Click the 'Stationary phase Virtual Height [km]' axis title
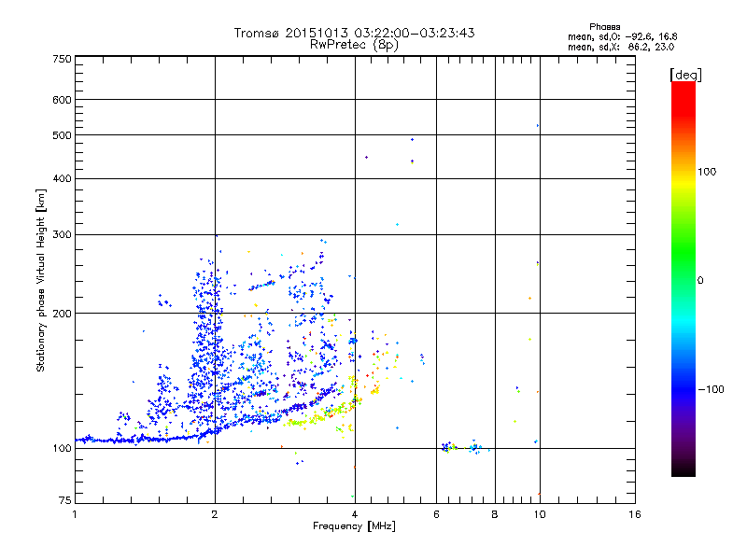Viewport: 747px width, 560px height. tap(40, 281)
